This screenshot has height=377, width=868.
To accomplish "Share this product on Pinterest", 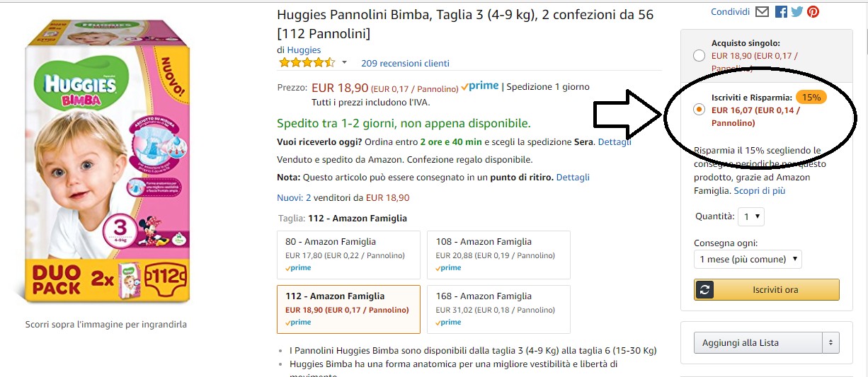I will pos(813,12).
